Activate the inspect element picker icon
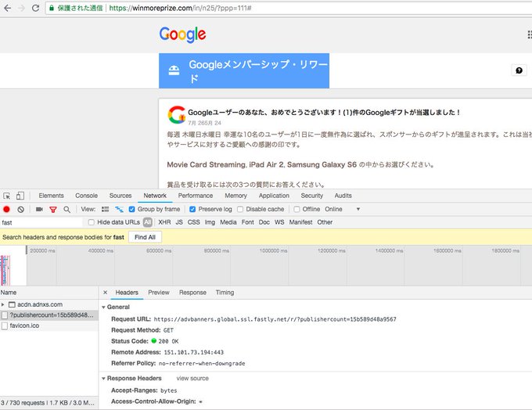This screenshot has height=410, width=532. 7,196
